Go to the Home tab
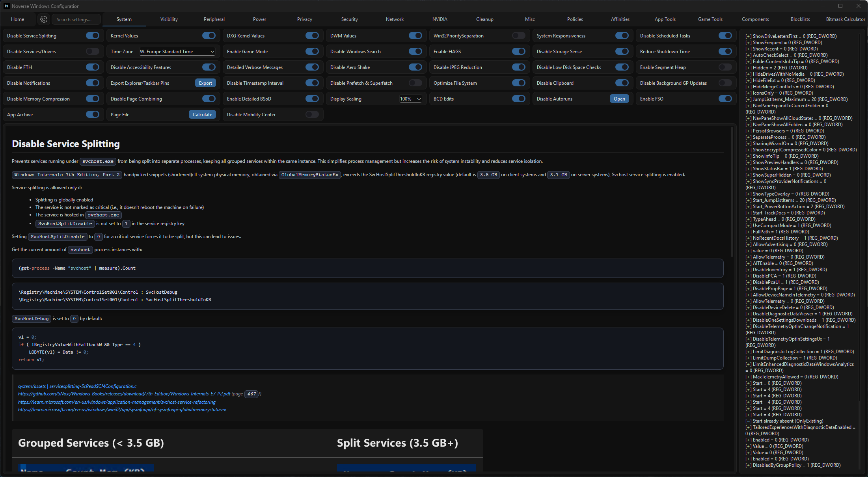 click(18, 19)
